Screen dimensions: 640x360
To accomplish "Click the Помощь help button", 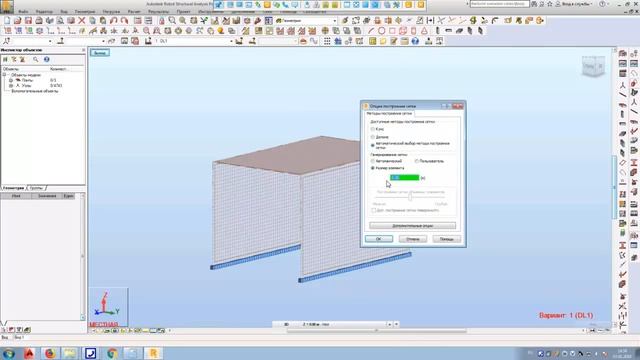I will tap(447, 239).
